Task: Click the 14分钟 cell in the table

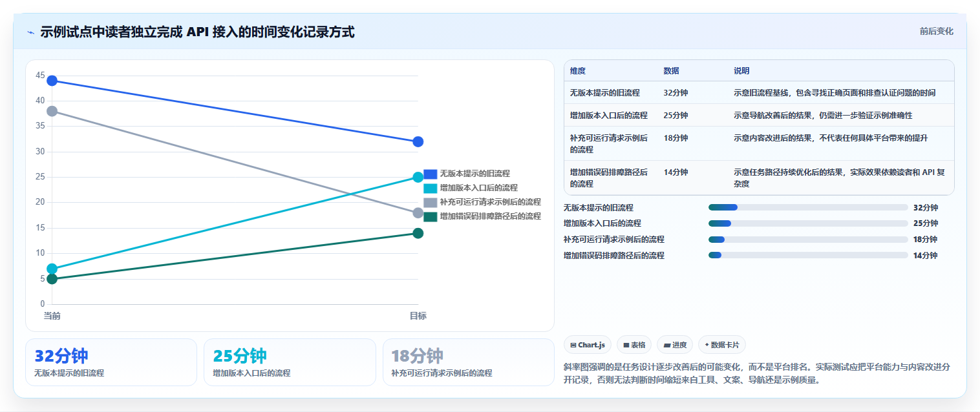Action: (676, 172)
